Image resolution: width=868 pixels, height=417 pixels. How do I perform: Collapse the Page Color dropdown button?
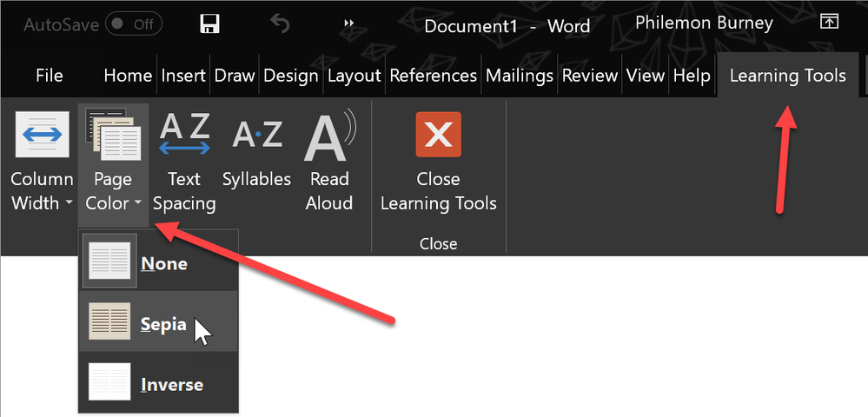[113, 164]
